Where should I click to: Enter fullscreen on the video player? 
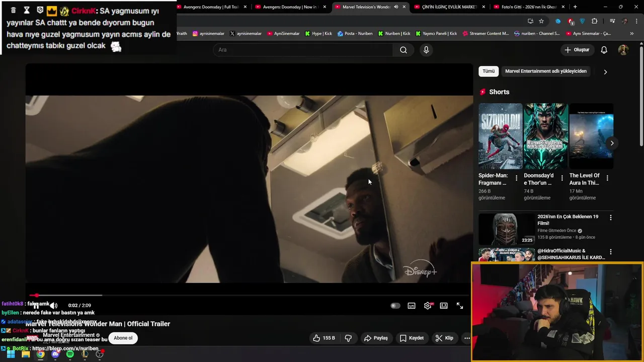tap(460, 306)
